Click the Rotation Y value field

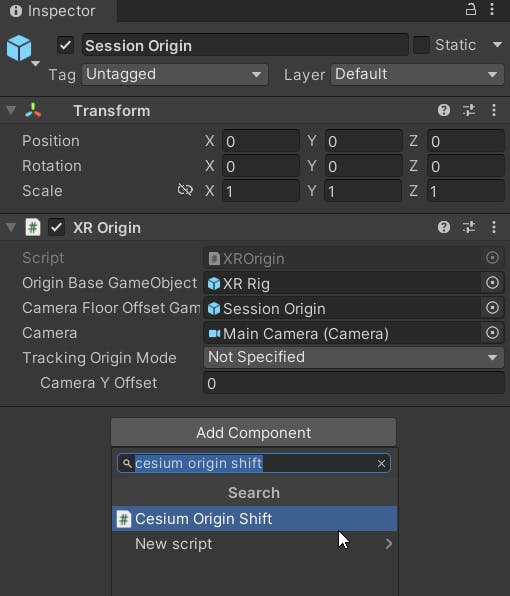click(363, 166)
